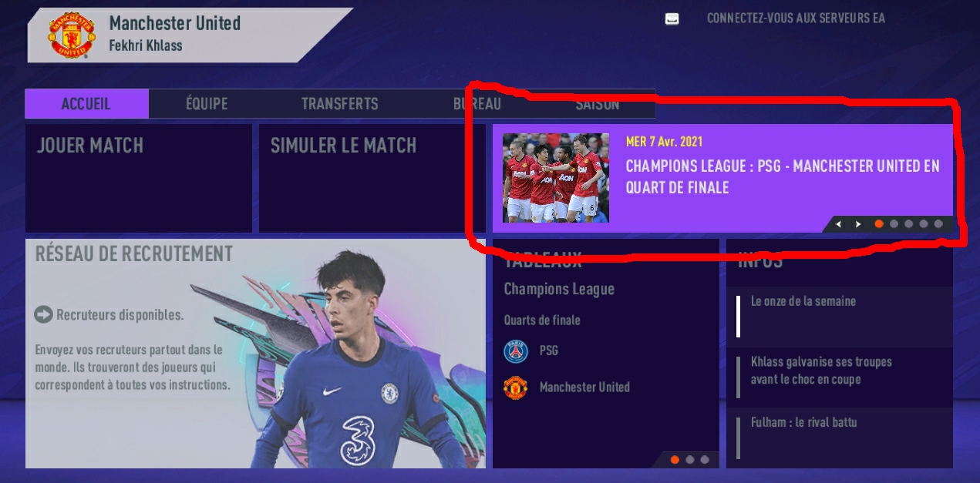Click the Manchester United crest in header

click(x=71, y=36)
